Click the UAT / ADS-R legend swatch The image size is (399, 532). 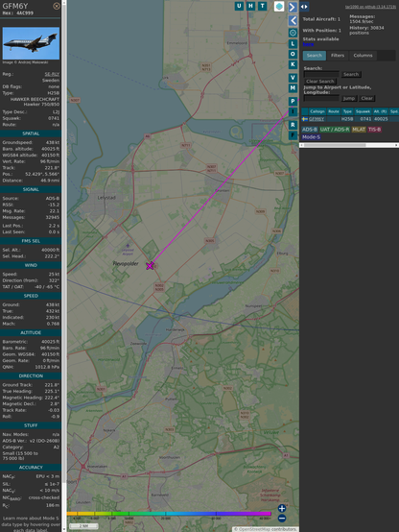point(335,130)
